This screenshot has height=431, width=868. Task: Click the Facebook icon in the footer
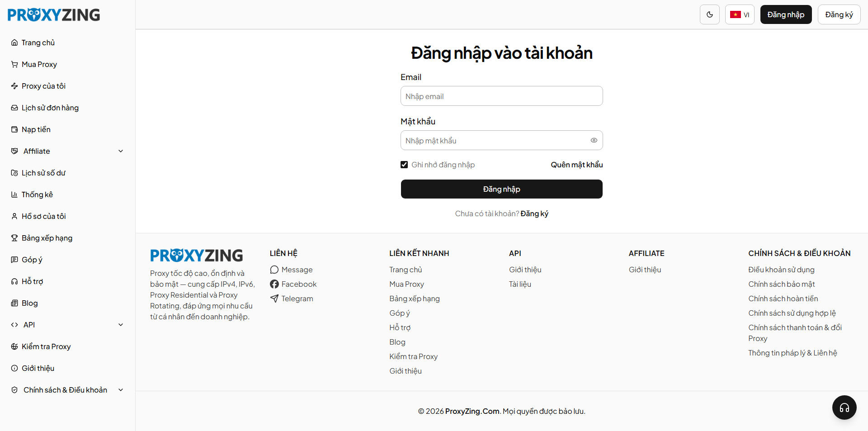point(274,284)
